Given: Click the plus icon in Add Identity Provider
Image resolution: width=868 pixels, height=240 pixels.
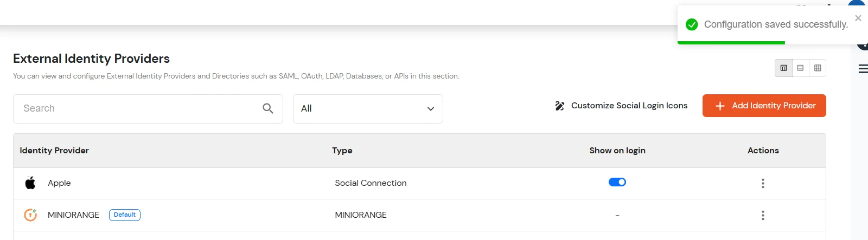Looking at the screenshot, I should pos(720,106).
